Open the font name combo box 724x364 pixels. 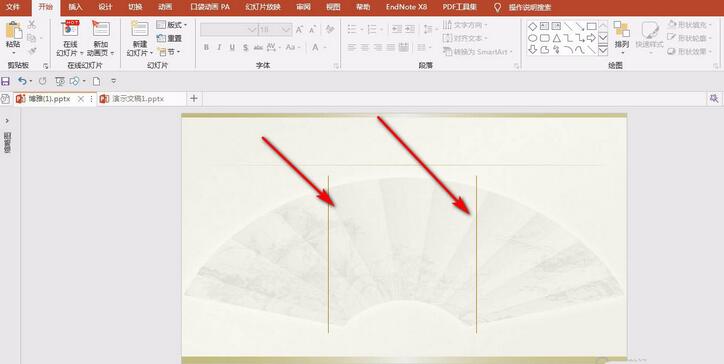(x=229, y=30)
